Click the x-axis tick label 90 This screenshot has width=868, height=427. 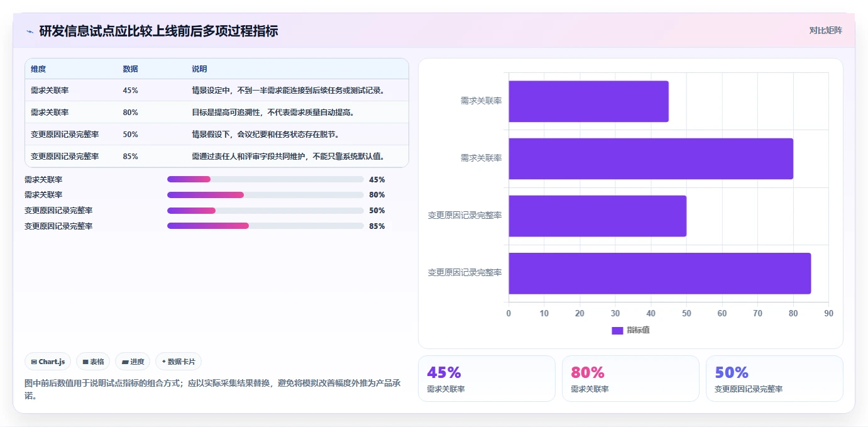pos(828,313)
